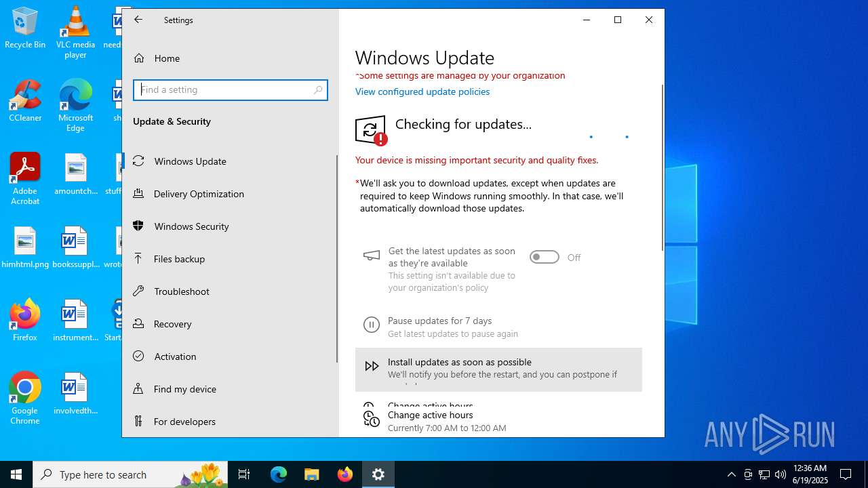Image resolution: width=868 pixels, height=488 pixels.
Task: Open Delivery Optimization page
Action: click(229, 194)
